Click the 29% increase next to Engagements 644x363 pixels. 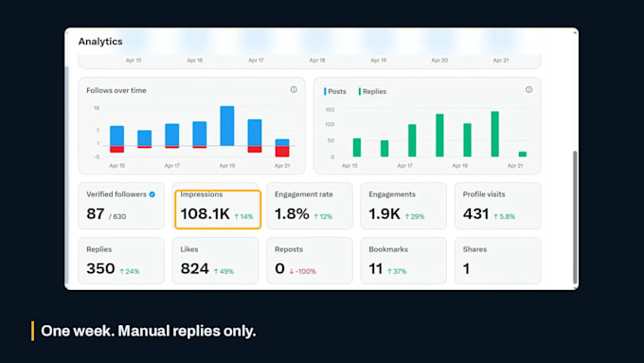tap(415, 216)
